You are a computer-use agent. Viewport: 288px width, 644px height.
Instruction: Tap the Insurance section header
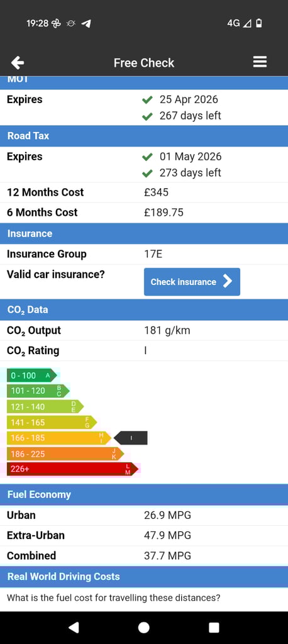[x=144, y=234]
